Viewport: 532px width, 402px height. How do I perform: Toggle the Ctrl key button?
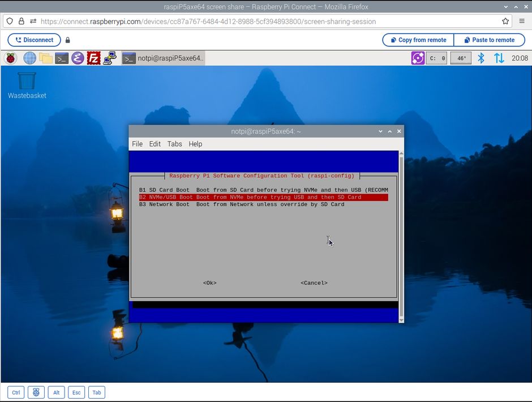[x=16, y=392]
